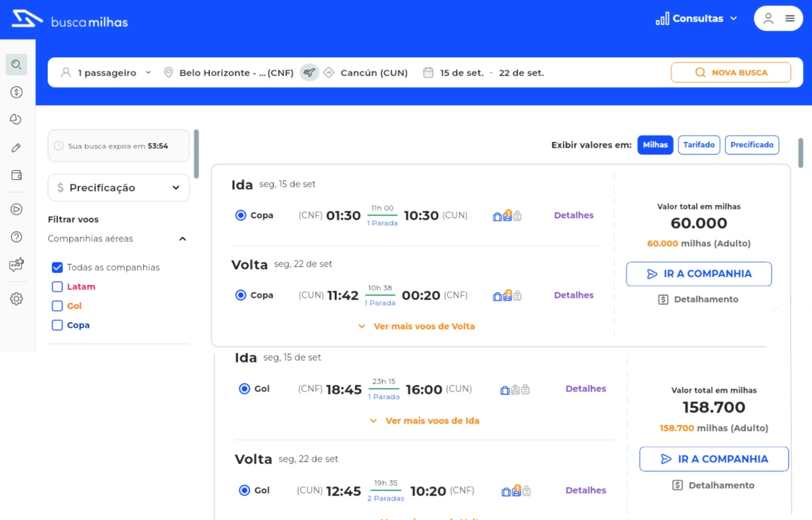Click the Belo Horizonte (CNF) origin field

[x=236, y=73]
